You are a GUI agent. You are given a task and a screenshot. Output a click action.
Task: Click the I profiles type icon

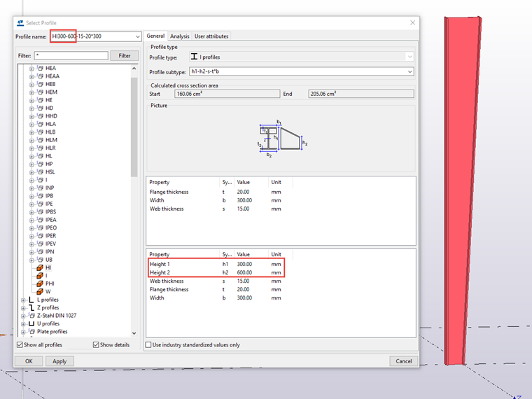click(x=194, y=57)
